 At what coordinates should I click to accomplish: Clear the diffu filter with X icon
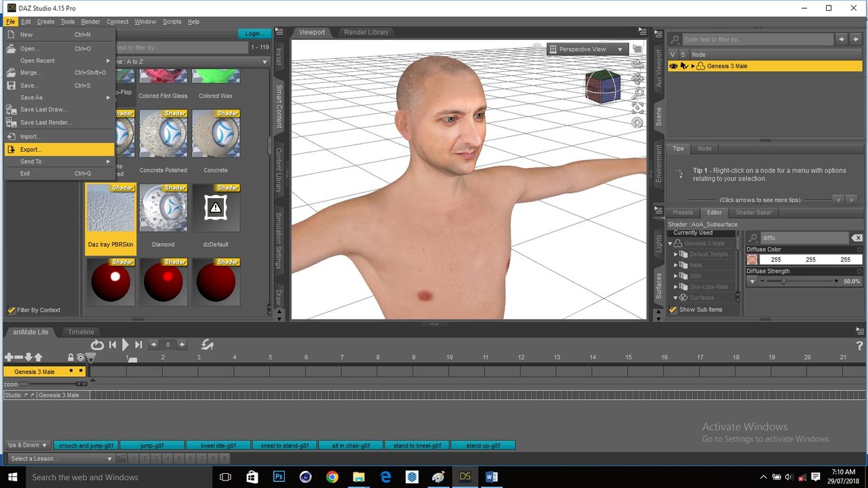pos(857,238)
